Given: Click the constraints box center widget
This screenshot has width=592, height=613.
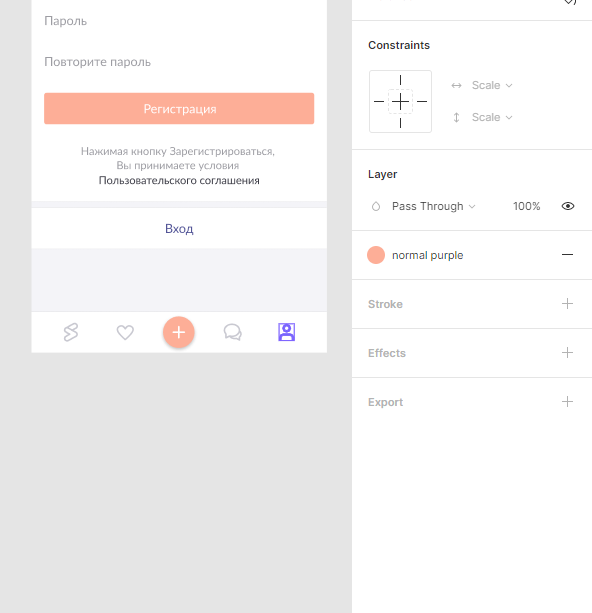Looking at the screenshot, I should pos(400,102).
